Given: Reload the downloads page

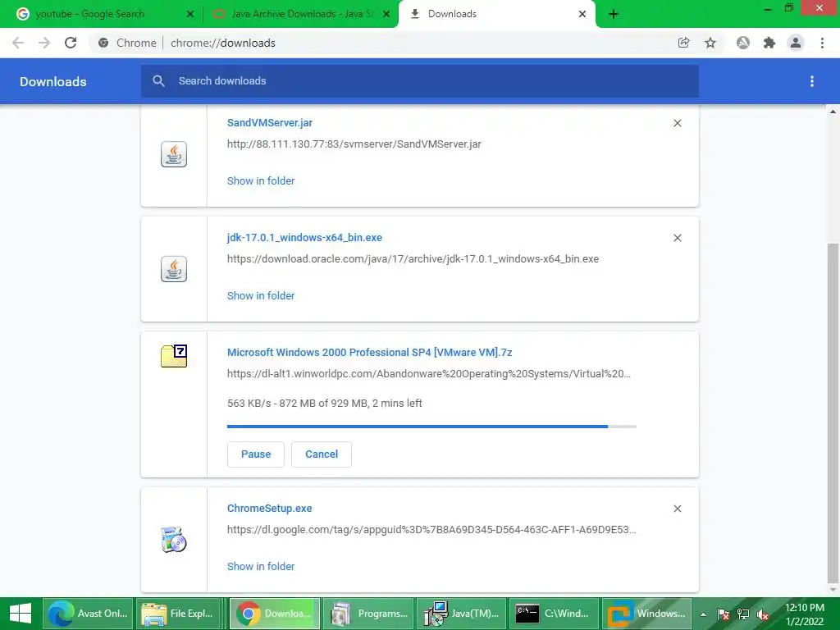Looking at the screenshot, I should tap(71, 43).
